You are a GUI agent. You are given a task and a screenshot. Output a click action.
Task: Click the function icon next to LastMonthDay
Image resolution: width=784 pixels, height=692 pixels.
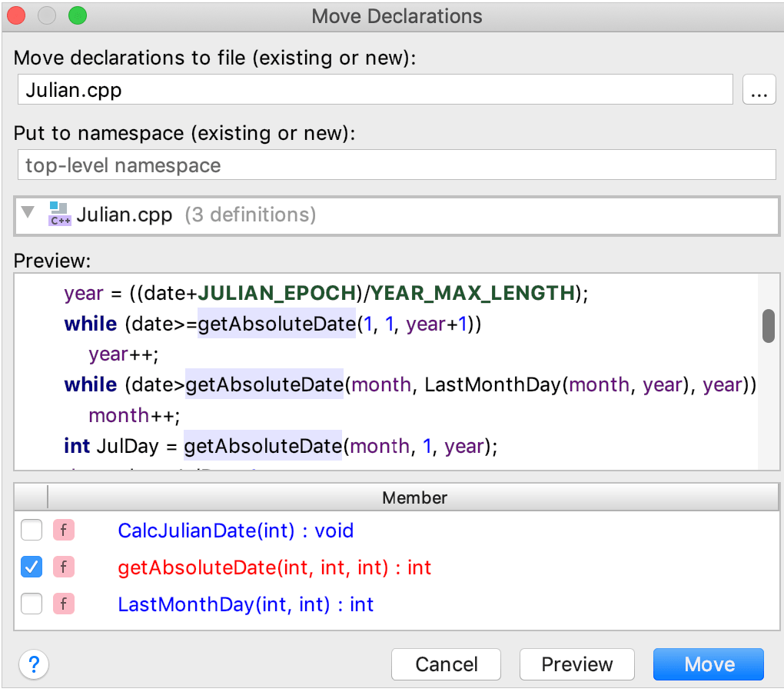click(63, 604)
